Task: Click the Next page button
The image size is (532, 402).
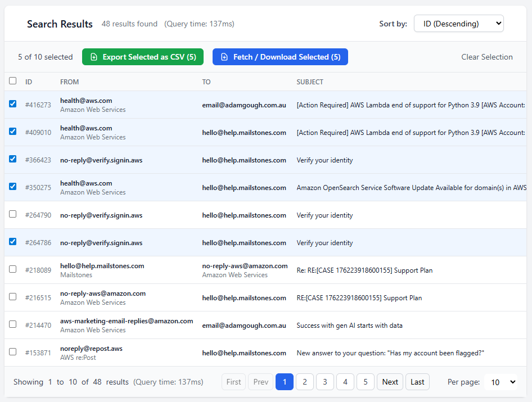Action: coord(390,382)
